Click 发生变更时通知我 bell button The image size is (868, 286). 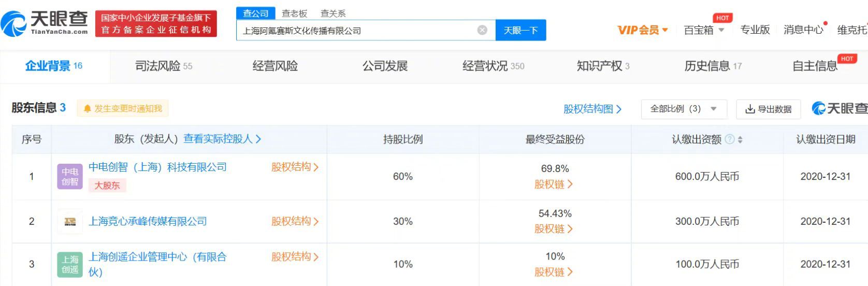point(123,108)
